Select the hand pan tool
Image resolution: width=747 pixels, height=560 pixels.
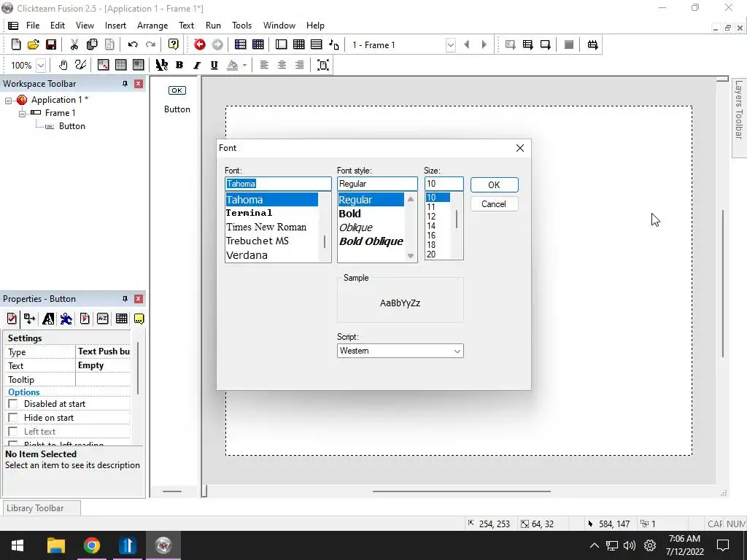63,65
